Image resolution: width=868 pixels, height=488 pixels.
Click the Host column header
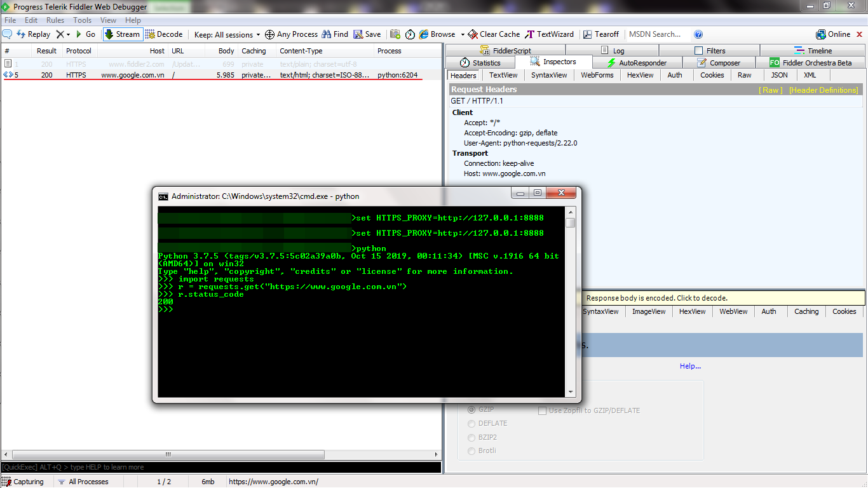click(x=132, y=51)
